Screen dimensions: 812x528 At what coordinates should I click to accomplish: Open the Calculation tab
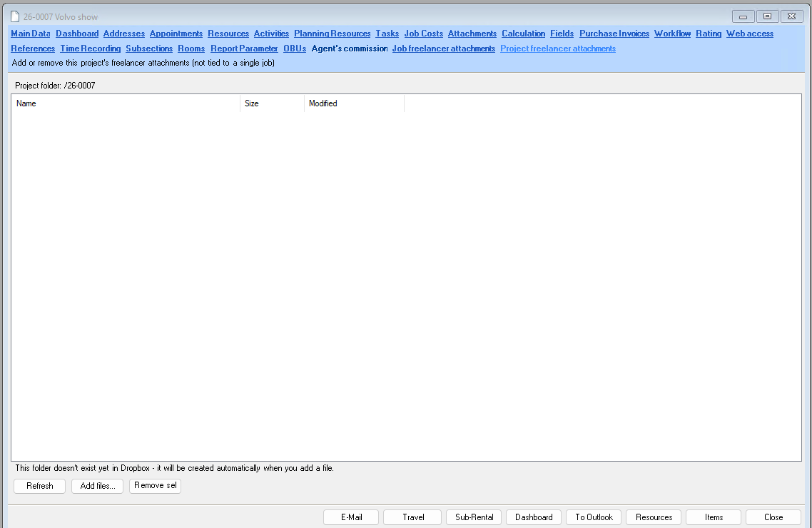click(523, 34)
